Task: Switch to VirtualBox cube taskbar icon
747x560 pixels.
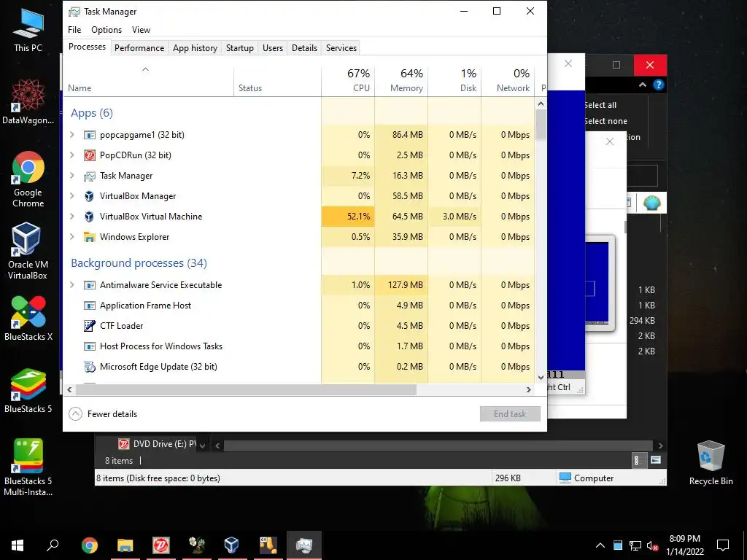Action: click(x=231, y=545)
